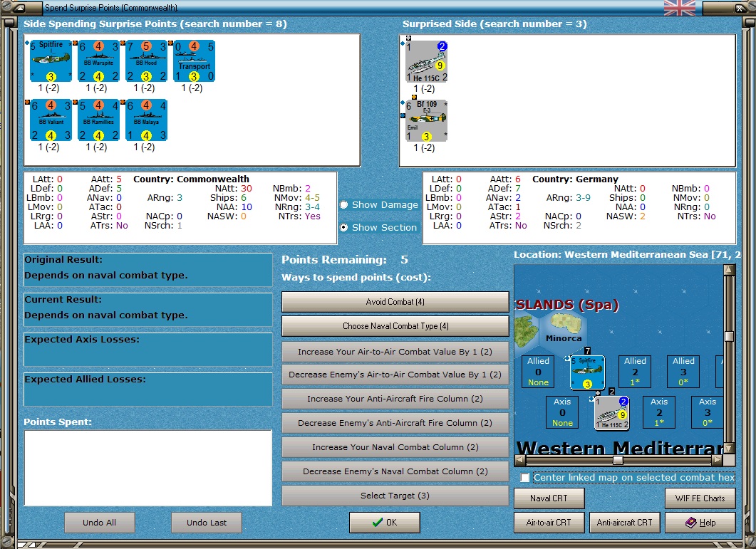The width and height of the screenshot is (756, 549).
Task: Open the Naval CRT chart
Action: [549, 498]
